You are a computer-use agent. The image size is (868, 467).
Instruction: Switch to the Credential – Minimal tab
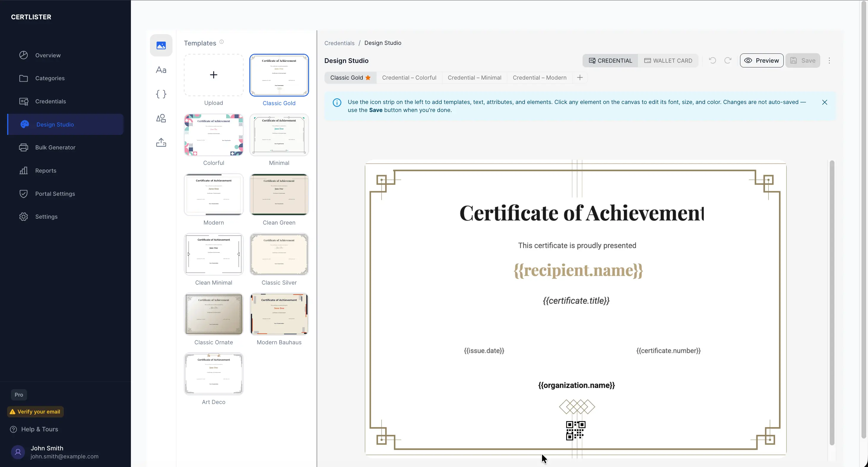474,77
